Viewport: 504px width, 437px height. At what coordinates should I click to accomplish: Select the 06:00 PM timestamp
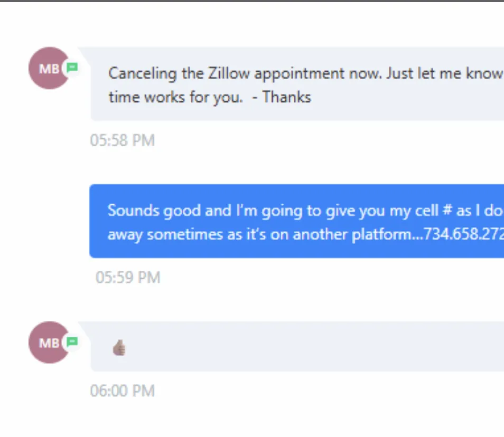click(x=122, y=391)
